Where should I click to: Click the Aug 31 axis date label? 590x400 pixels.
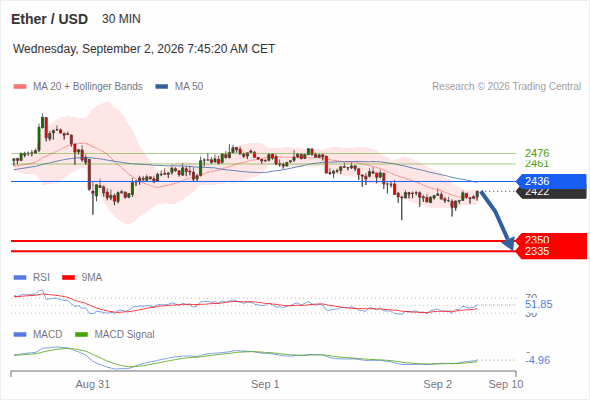pyautogui.click(x=93, y=384)
